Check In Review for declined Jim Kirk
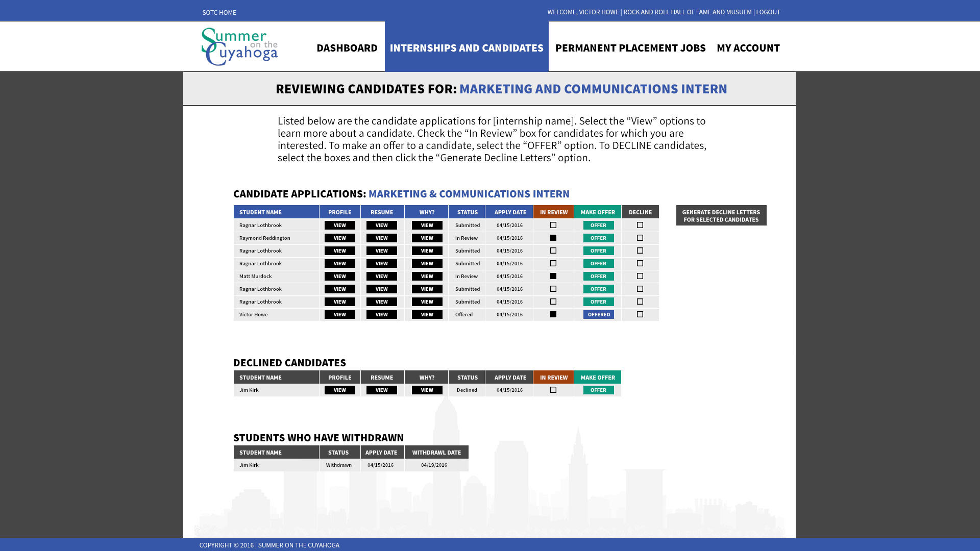980x551 pixels. click(x=553, y=390)
